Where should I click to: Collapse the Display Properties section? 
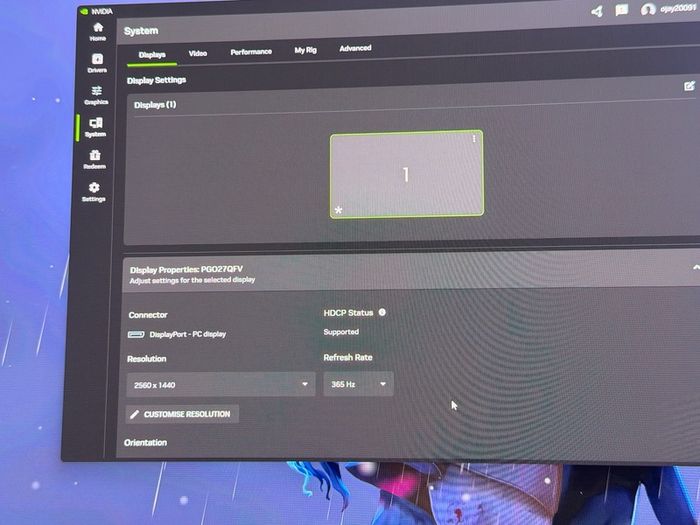tap(696, 267)
